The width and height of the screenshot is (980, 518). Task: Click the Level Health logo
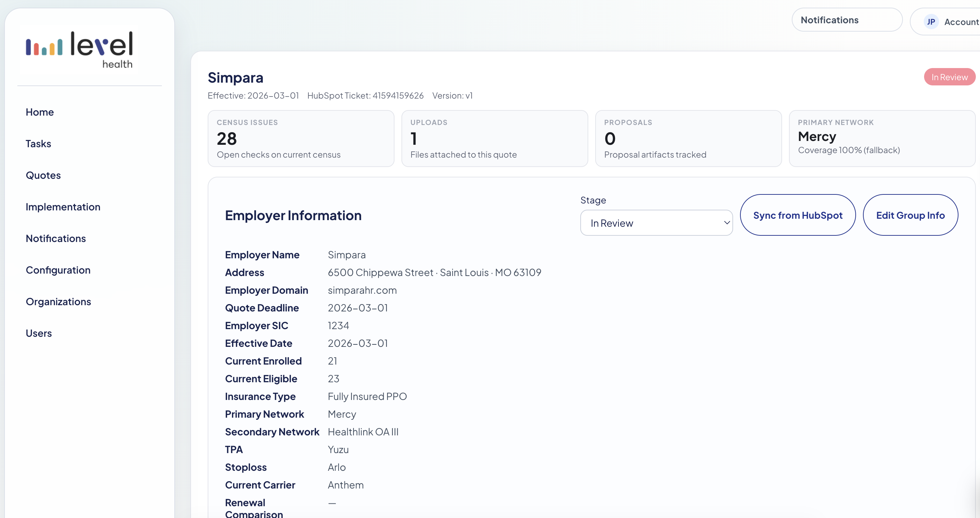(79, 50)
